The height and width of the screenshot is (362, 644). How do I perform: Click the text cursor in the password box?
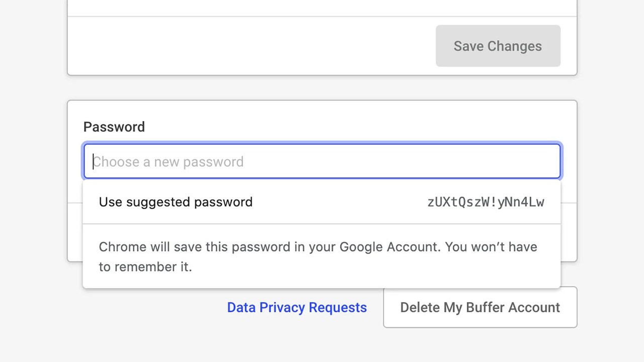[x=93, y=161]
